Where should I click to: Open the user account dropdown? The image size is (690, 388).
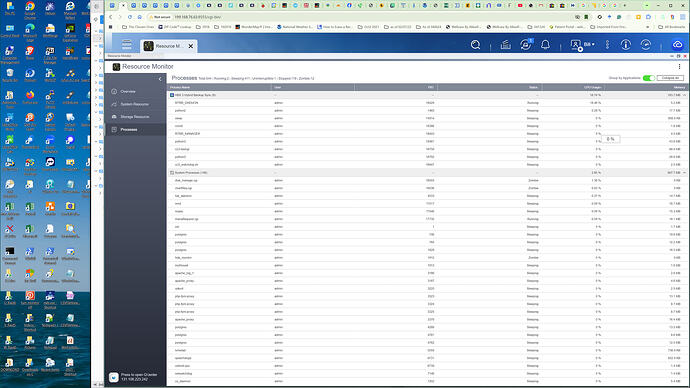pyautogui.click(x=583, y=45)
